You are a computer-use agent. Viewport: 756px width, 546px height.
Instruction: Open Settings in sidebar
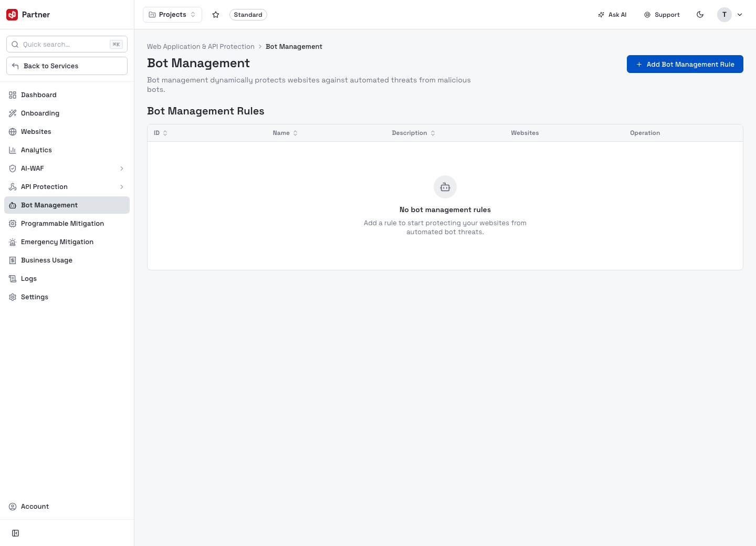click(67, 297)
